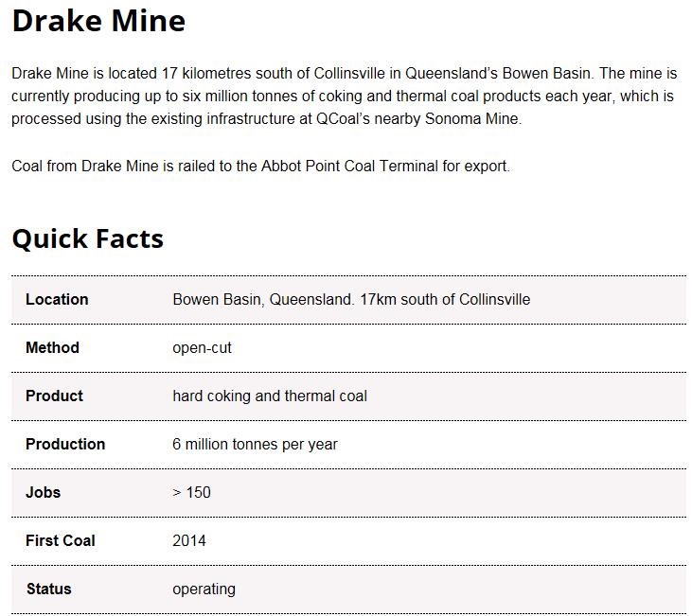This screenshot has width=692, height=616.
Task: Select the Method row label
Action: (52, 347)
